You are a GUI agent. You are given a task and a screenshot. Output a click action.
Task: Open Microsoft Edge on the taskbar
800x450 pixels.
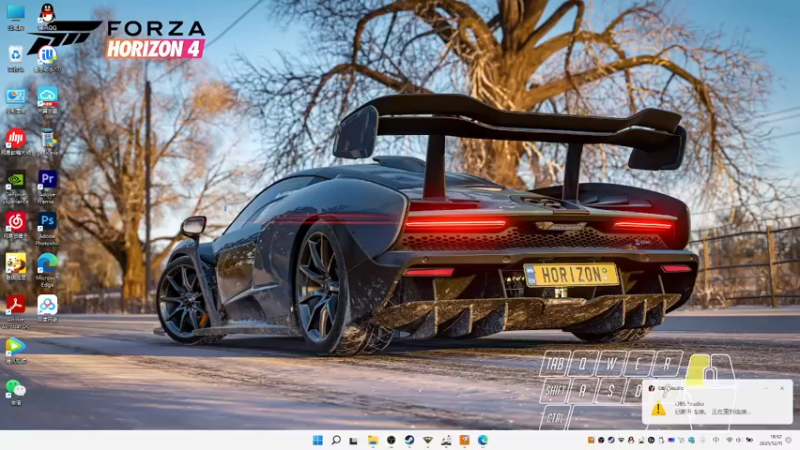tap(483, 440)
